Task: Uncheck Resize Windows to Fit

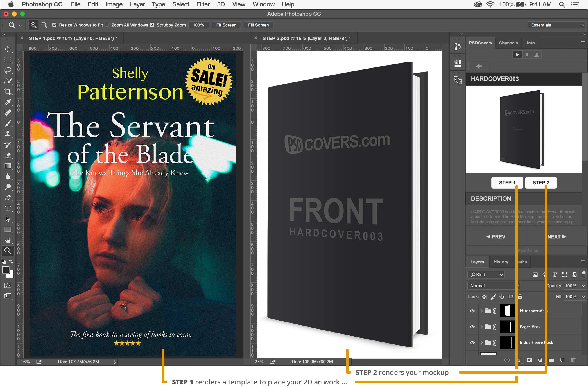Action: [x=54, y=25]
